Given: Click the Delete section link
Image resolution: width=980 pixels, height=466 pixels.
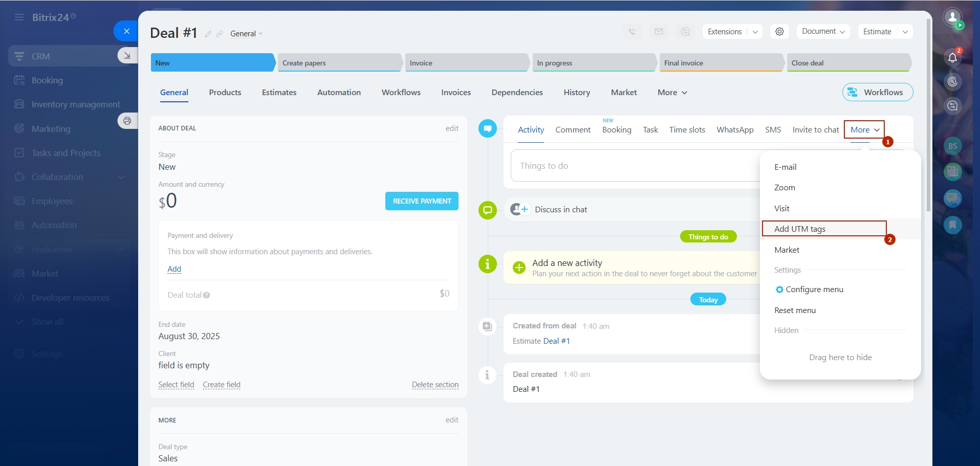Looking at the screenshot, I should tap(435, 385).
